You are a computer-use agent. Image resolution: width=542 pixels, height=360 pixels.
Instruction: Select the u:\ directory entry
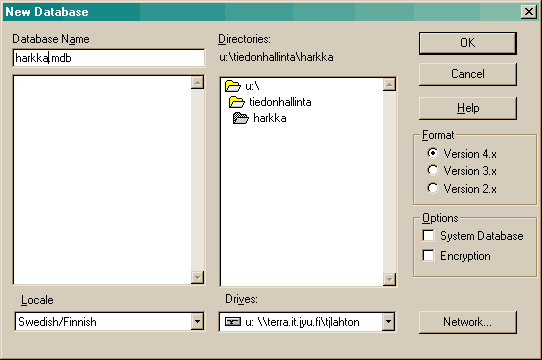pyautogui.click(x=242, y=86)
